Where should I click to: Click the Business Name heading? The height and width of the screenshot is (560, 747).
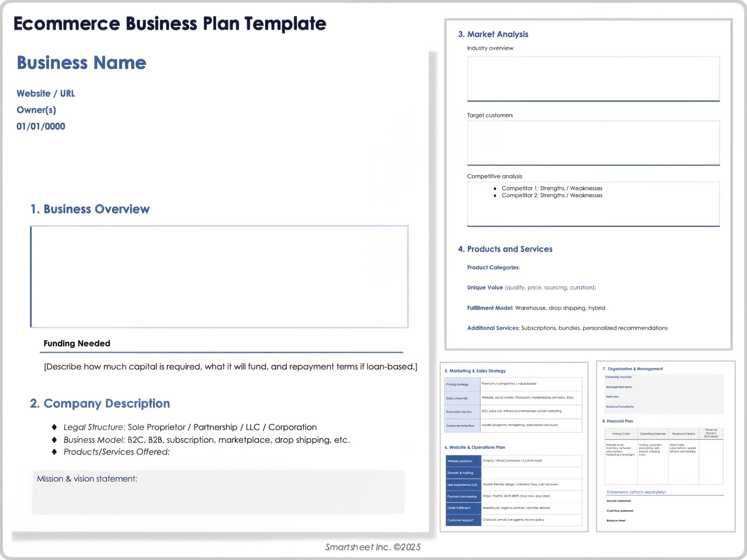pyautogui.click(x=81, y=63)
